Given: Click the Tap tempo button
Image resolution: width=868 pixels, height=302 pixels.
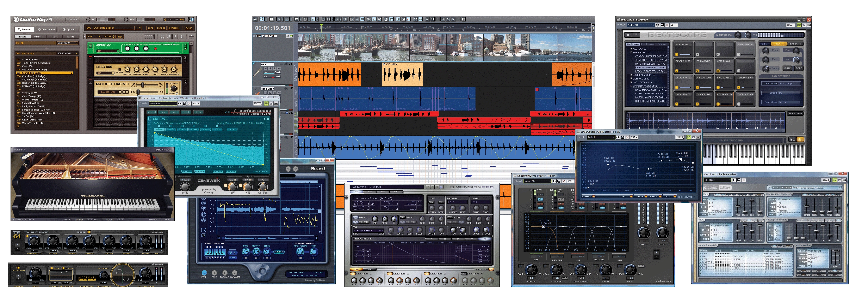Looking at the screenshot, I should click(120, 37).
